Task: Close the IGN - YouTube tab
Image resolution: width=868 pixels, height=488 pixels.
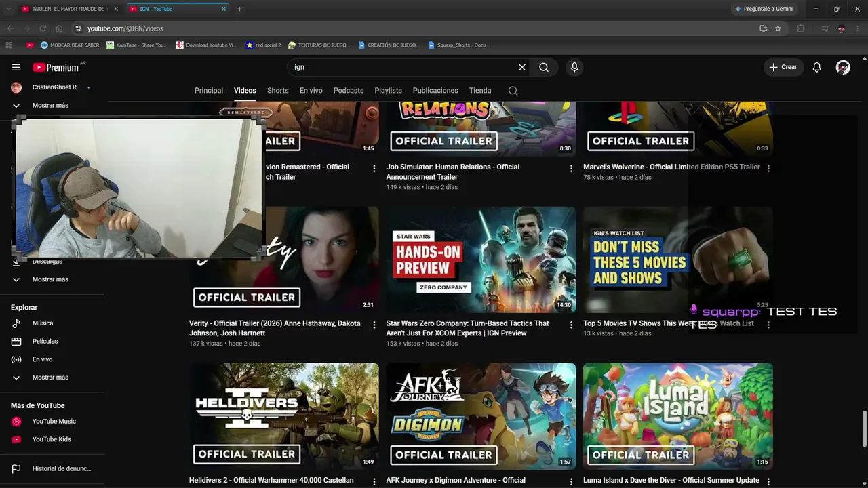Action: click(224, 9)
